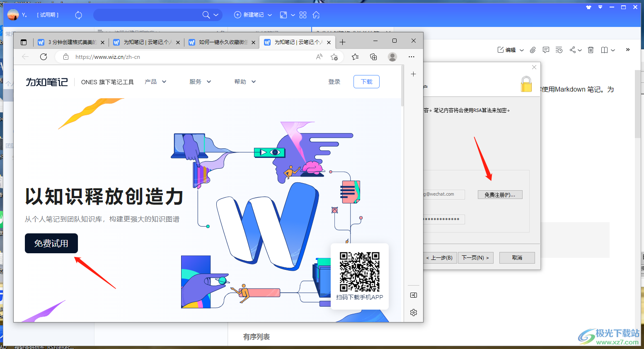
Task: Click the note history icon in note toolbar
Action: point(559,50)
